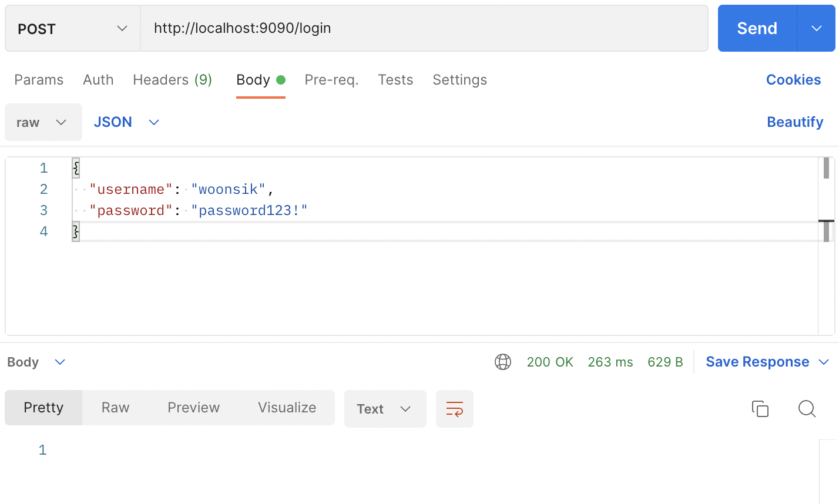Select the Raw response view
The height and width of the screenshot is (504, 839).
pyautogui.click(x=115, y=408)
